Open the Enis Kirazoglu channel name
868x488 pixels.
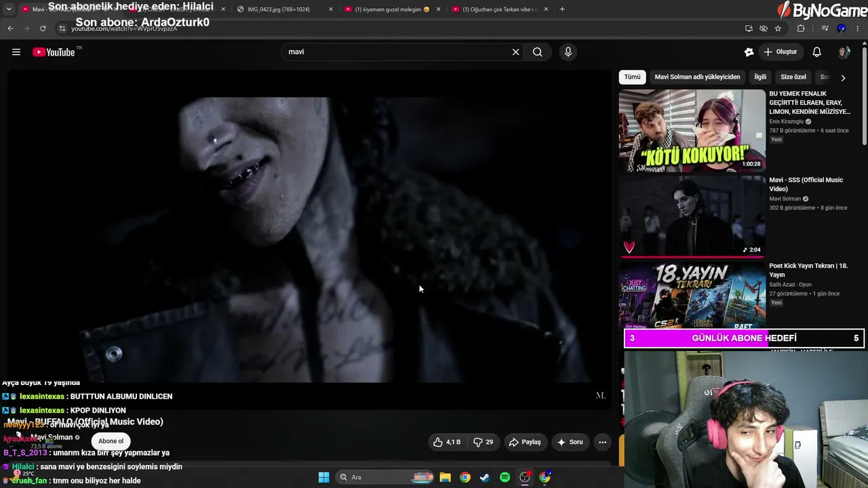(x=786, y=121)
